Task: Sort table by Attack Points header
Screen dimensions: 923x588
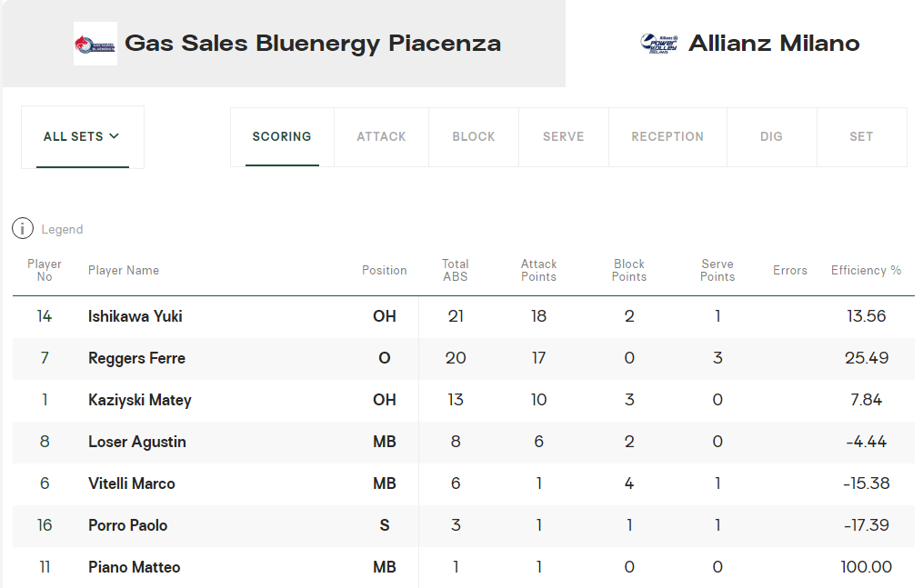Action: (x=538, y=270)
